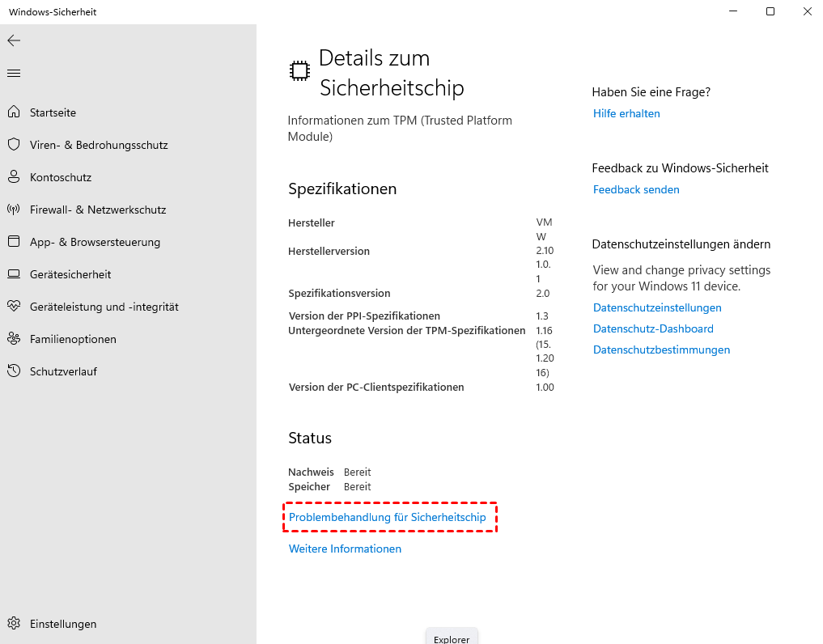
Task: Click the heart icon for Geräteleistung und -integrität
Action: 14,306
